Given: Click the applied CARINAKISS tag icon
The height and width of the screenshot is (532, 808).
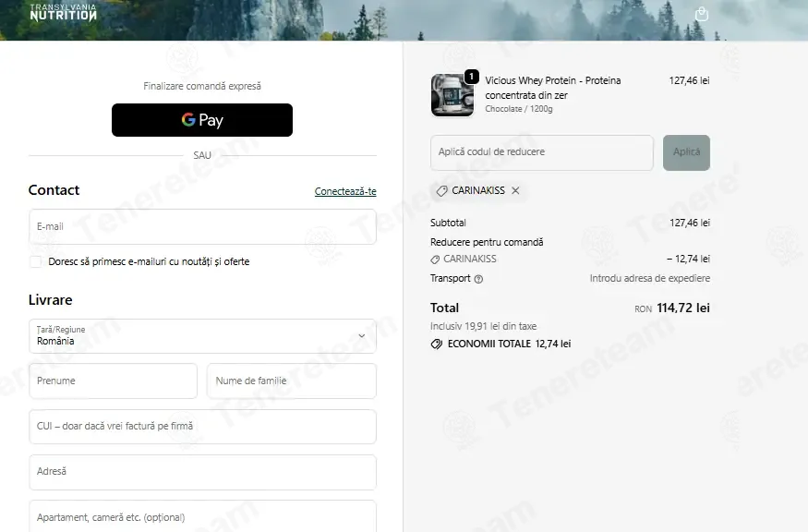Looking at the screenshot, I should [441, 191].
